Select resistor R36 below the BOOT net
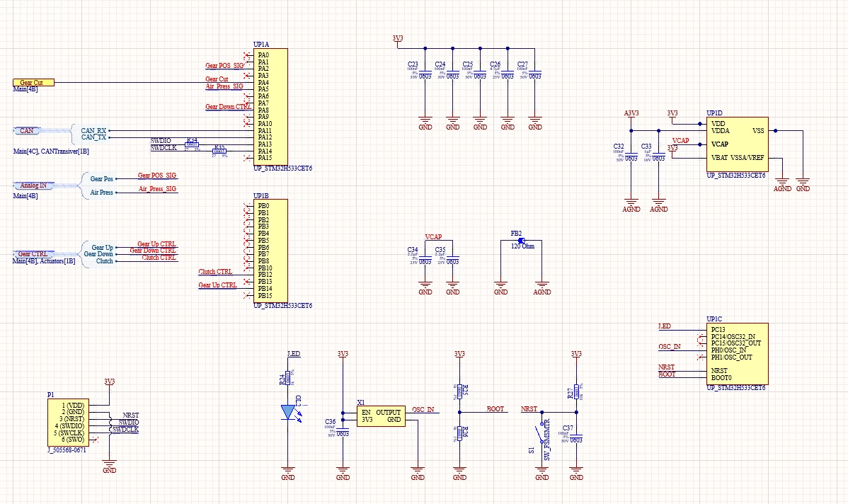This screenshot has width=848, height=504. tap(459, 433)
